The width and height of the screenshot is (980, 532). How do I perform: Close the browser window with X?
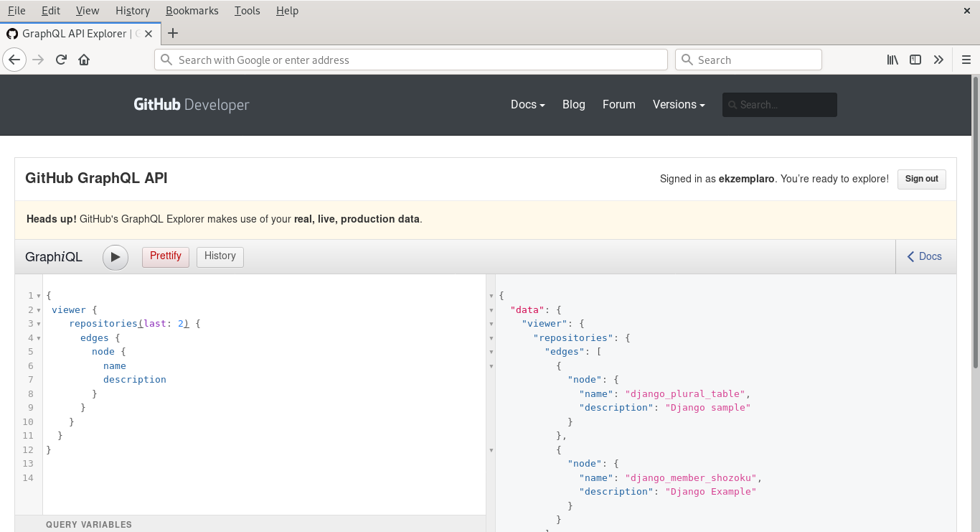[967, 11]
